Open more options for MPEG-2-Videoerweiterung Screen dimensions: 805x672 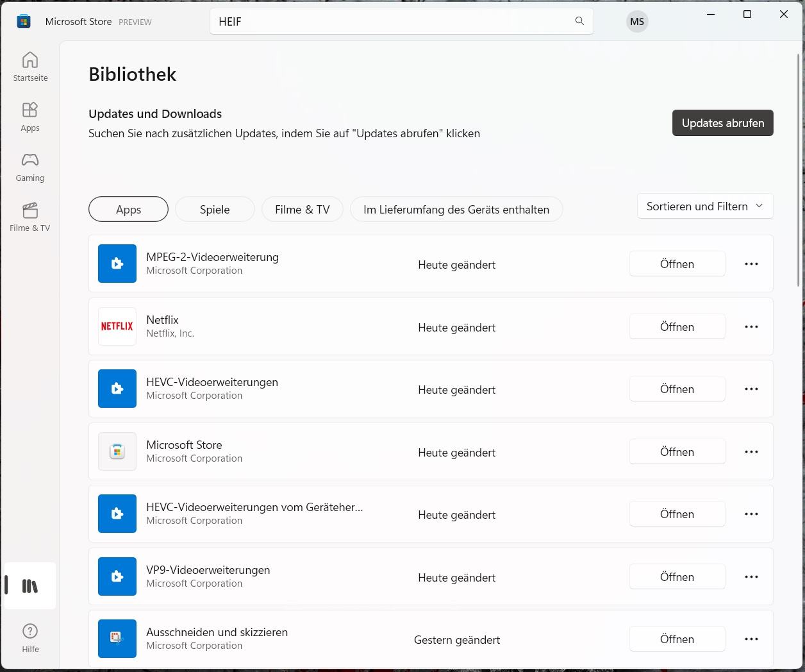click(x=751, y=264)
